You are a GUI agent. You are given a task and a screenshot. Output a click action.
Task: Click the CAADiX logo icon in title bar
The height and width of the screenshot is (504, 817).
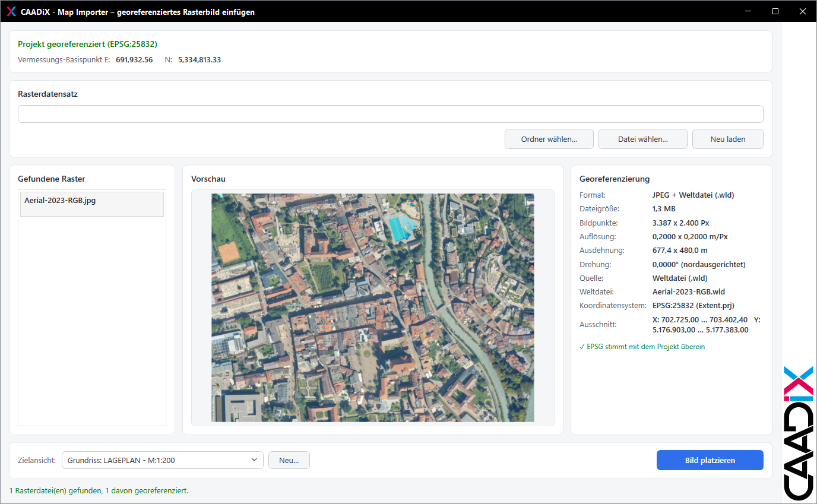coord(11,11)
